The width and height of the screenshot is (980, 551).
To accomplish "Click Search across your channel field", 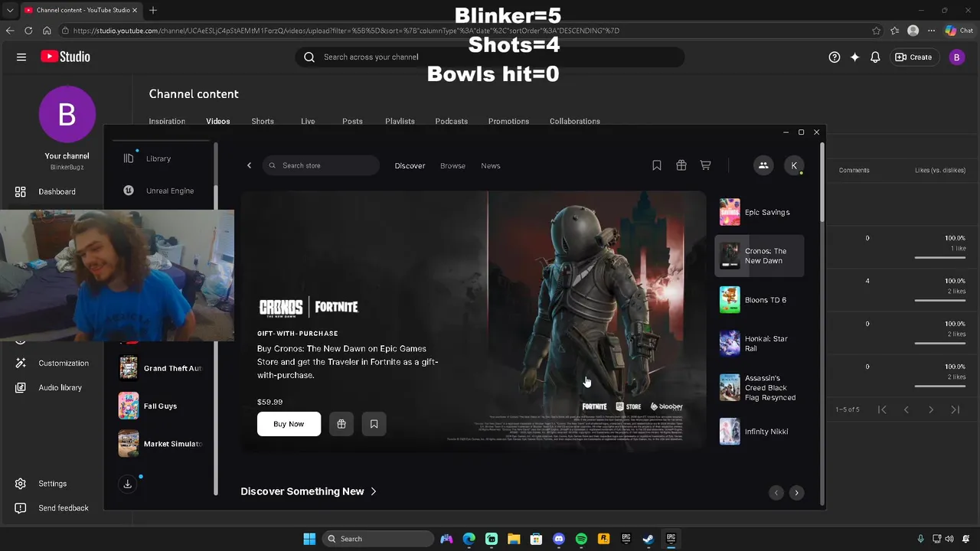I will click(490, 57).
